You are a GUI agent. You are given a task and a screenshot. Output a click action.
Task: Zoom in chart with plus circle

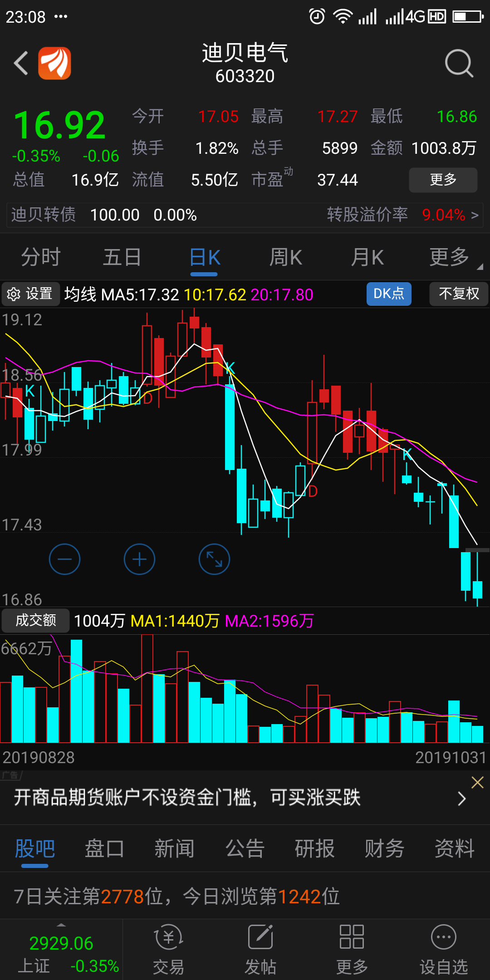pos(139,559)
